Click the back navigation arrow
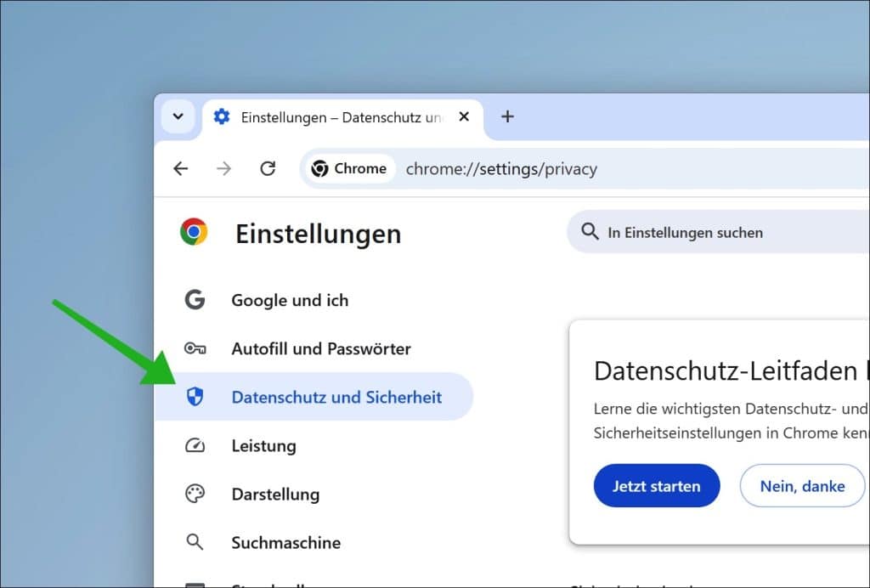Image resolution: width=870 pixels, height=588 pixels. coord(180,168)
